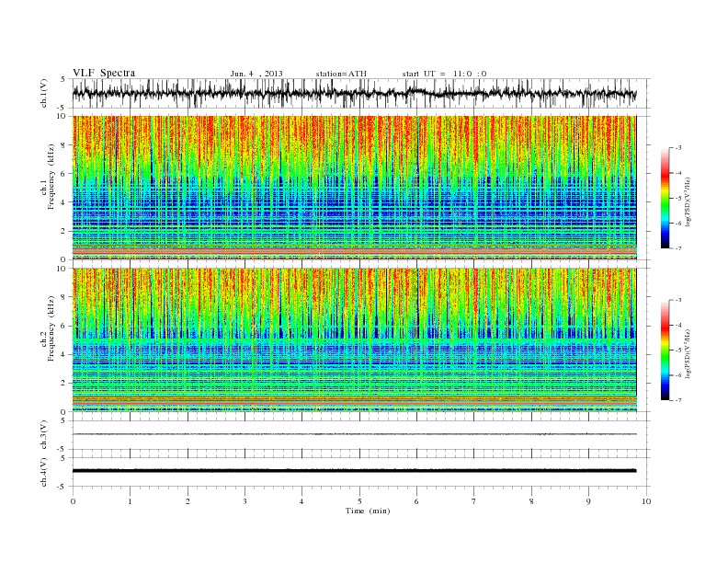Click the 'VLF Spectra' title text
The width and height of the screenshot is (728, 563).
(104, 73)
